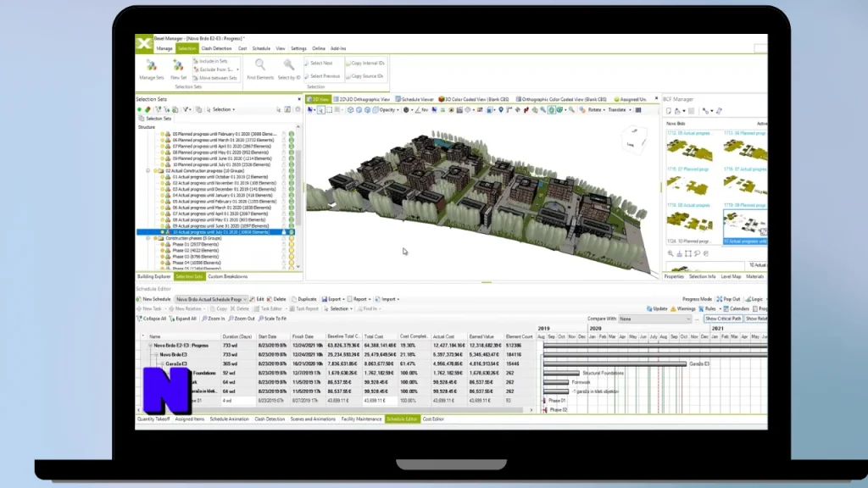The width and height of the screenshot is (868, 488).
Task: Click the location pin icon in 3D toolbar
Action: 501,110
